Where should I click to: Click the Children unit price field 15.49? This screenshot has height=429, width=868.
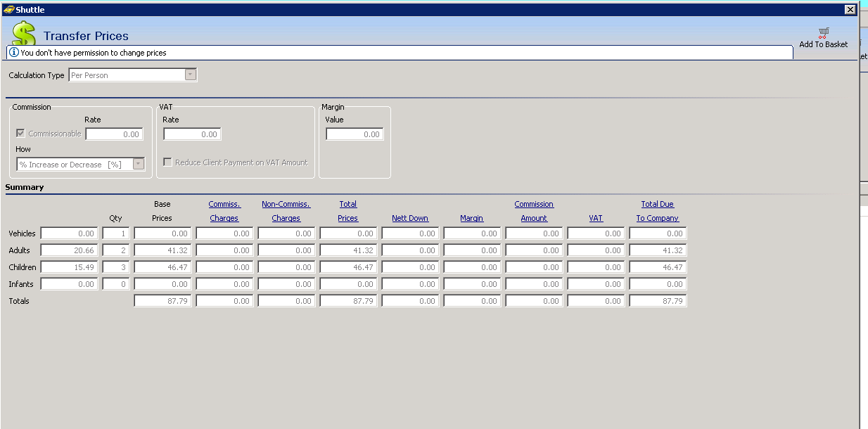coord(69,267)
